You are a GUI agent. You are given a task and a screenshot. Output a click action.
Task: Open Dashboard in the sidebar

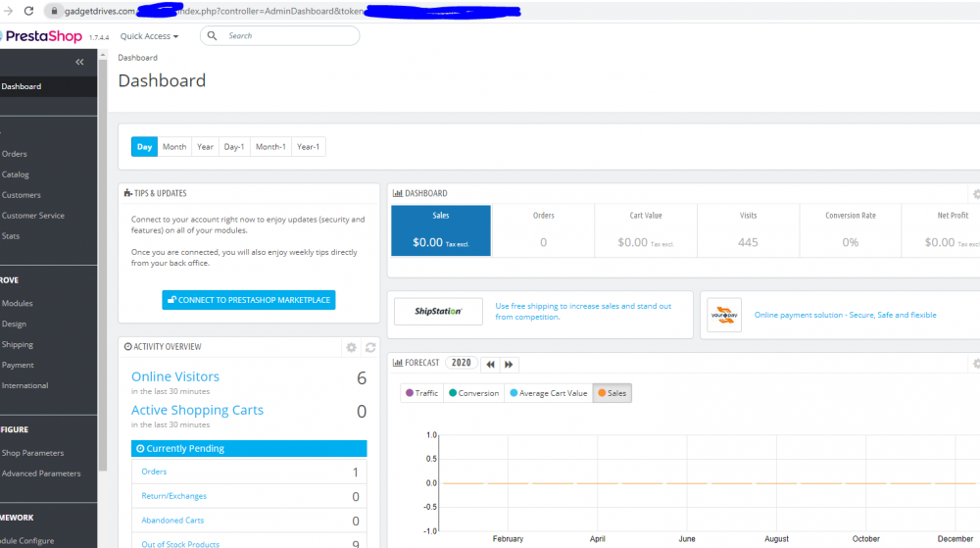(48, 86)
